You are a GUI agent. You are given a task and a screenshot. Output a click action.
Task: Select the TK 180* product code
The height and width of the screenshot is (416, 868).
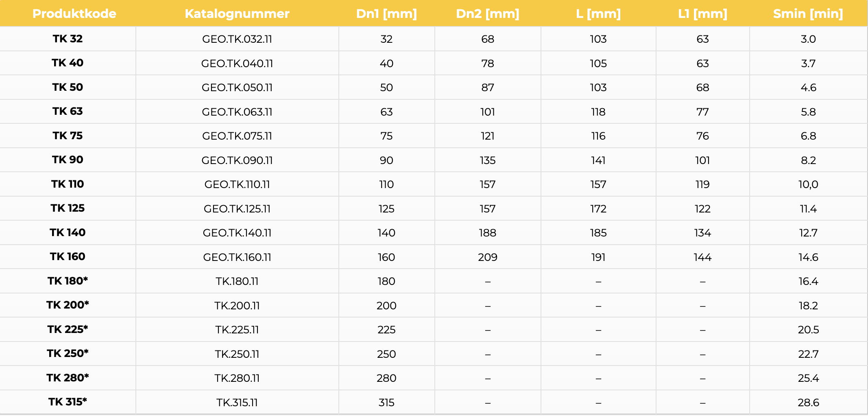point(68,281)
